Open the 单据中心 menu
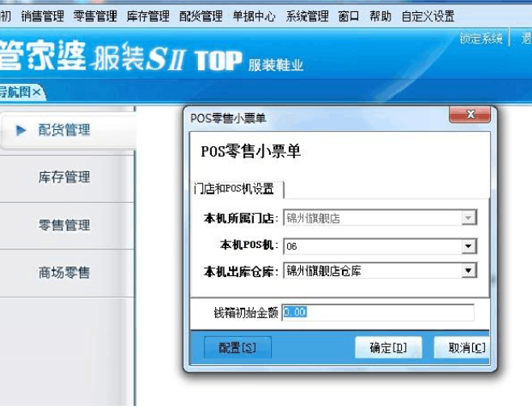This screenshot has width=532, height=407. pyautogui.click(x=254, y=16)
